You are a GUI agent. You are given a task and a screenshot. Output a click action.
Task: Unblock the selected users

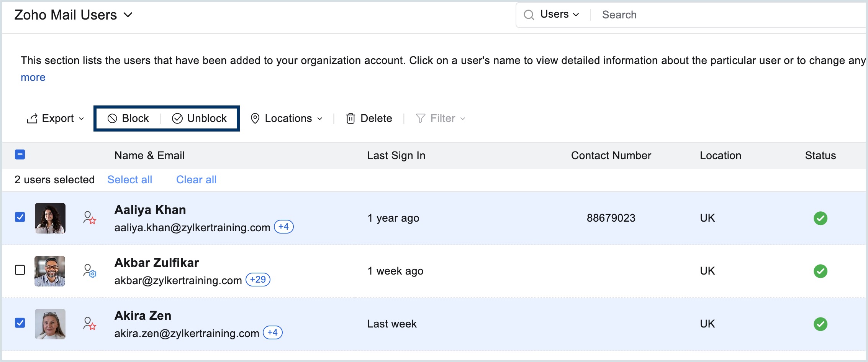200,118
